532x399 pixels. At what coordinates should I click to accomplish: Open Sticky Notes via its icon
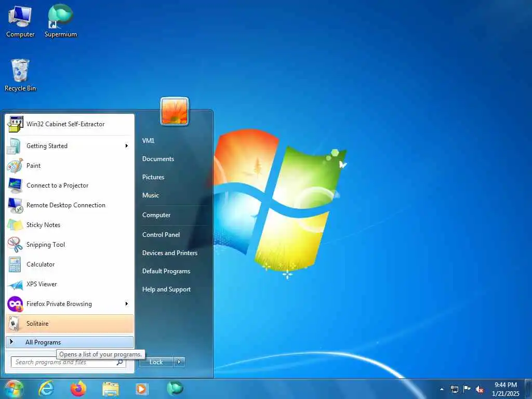15,225
